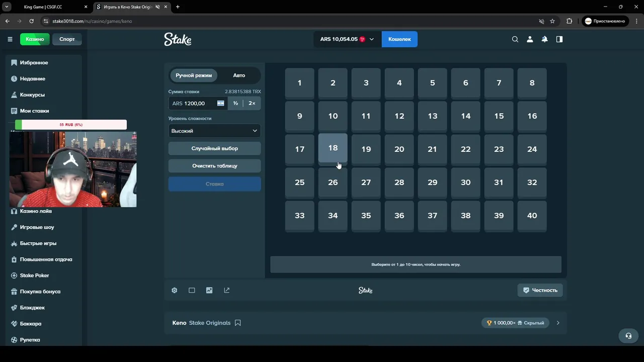Click the 1 000,00× 'Скрытый' badge

click(x=515, y=323)
